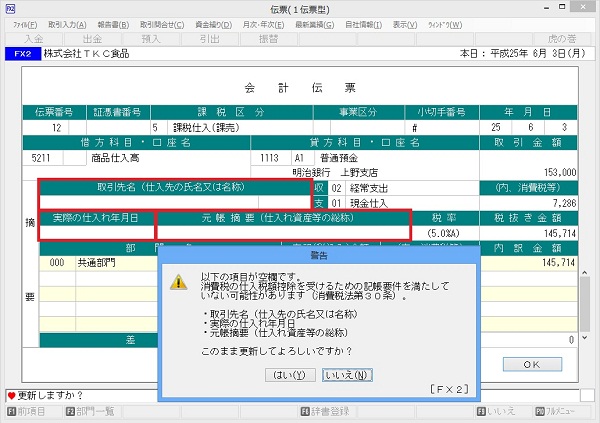Click the 虎の巻 toolbar button
600x423 pixels.
562,39
